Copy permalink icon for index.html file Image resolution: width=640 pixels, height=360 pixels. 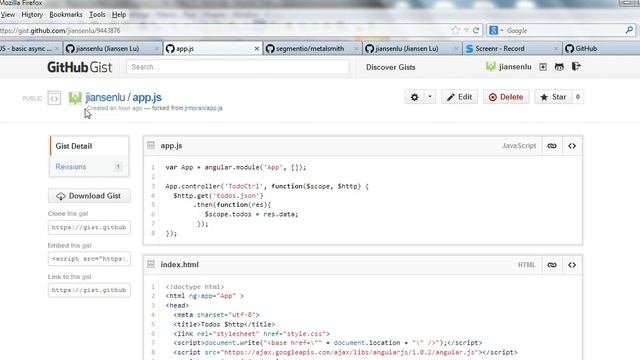pos(552,265)
